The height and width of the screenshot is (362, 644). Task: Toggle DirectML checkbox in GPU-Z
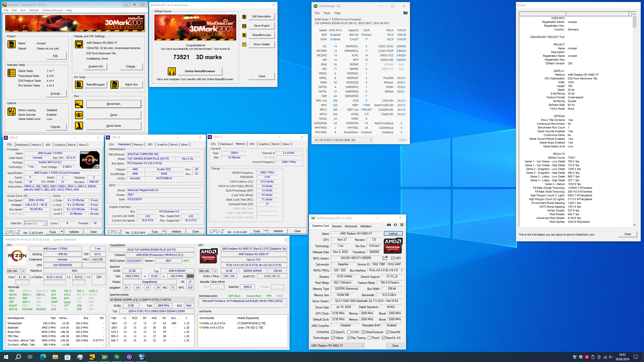[x=387, y=332]
